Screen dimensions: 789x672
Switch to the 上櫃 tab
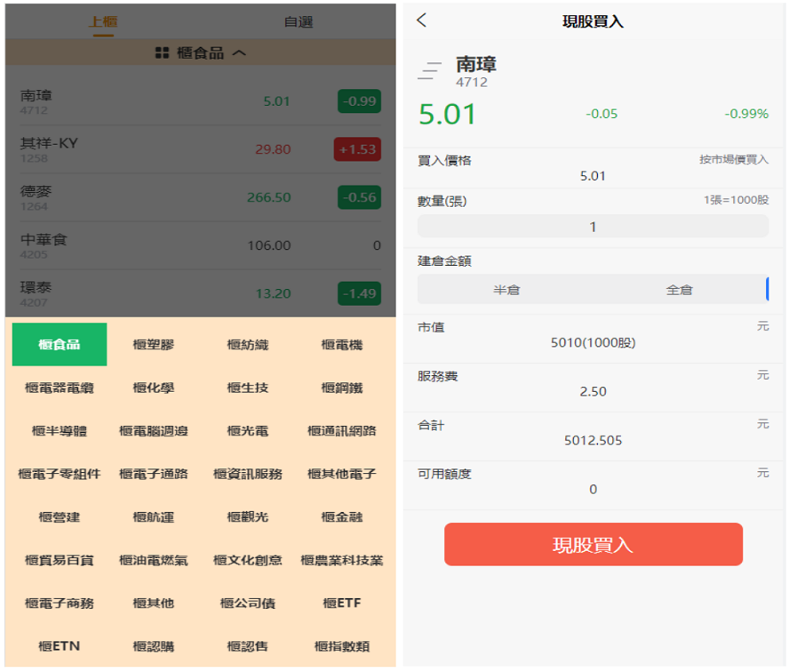[x=103, y=21]
